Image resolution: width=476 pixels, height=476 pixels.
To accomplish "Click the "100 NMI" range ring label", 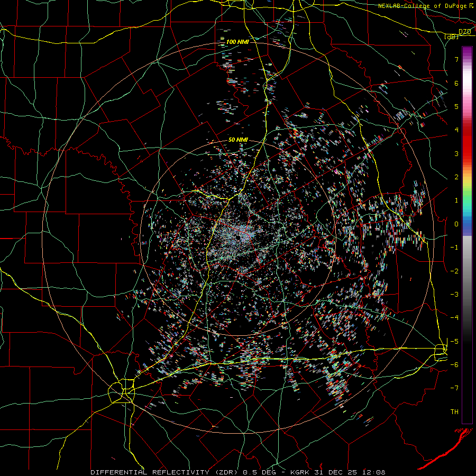I will click(237, 42).
